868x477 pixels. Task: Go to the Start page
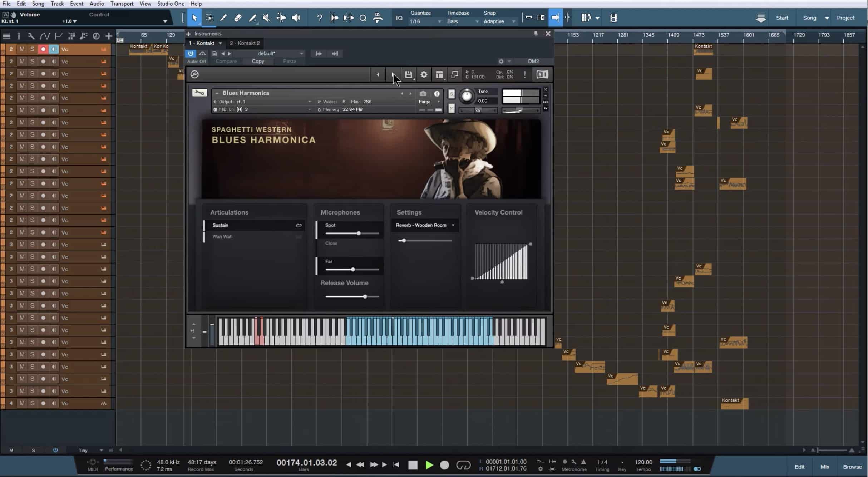[782, 18]
